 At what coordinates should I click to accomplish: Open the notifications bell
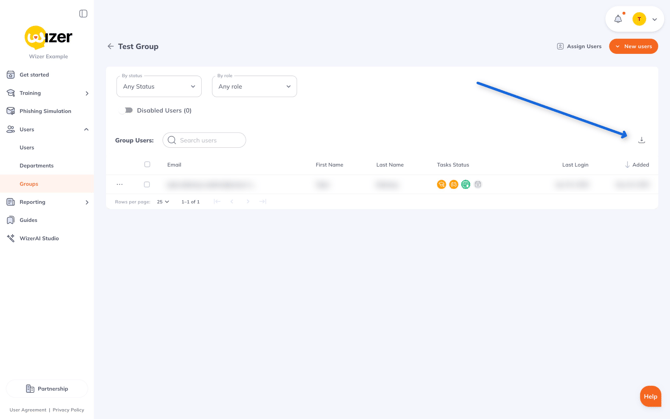618,19
